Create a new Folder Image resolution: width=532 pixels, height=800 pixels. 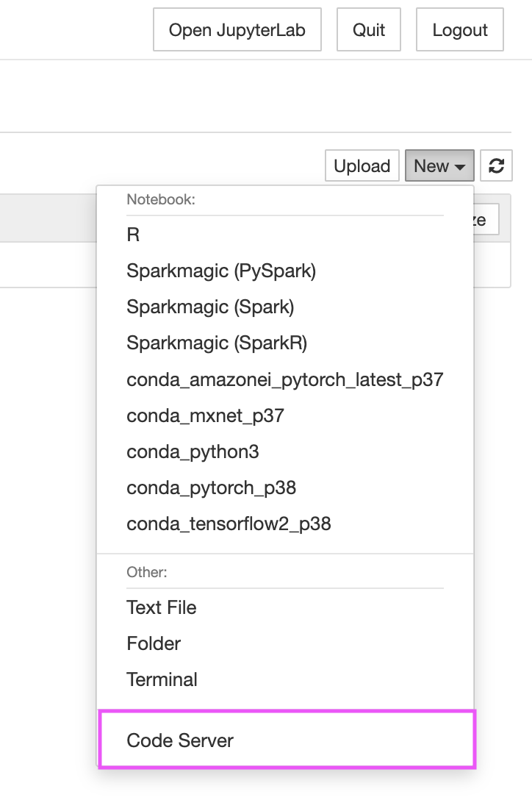[x=285, y=644]
